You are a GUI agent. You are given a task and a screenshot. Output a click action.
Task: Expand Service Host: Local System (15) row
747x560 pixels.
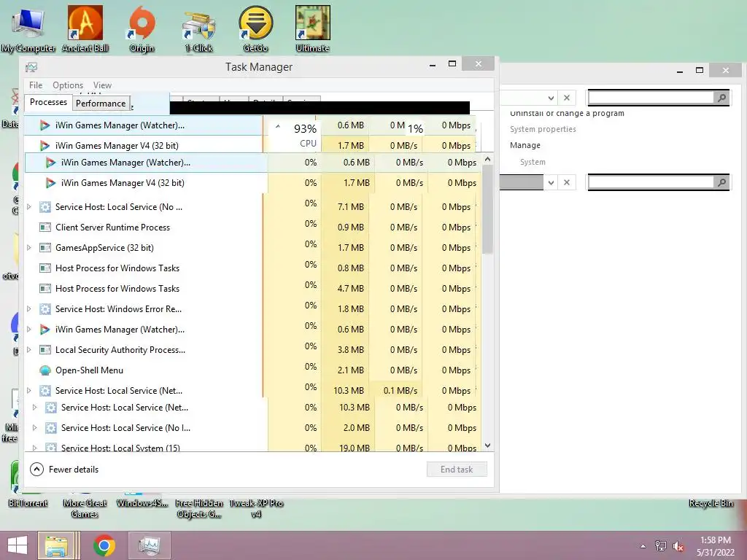(x=35, y=448)
